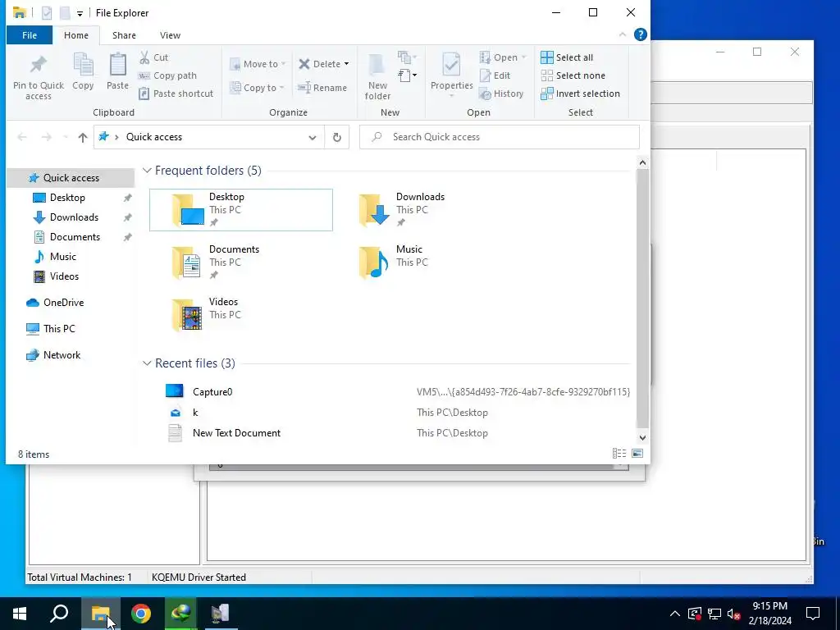
Task: Expand the Delete dropdown arrow
Action: [346, 64]
